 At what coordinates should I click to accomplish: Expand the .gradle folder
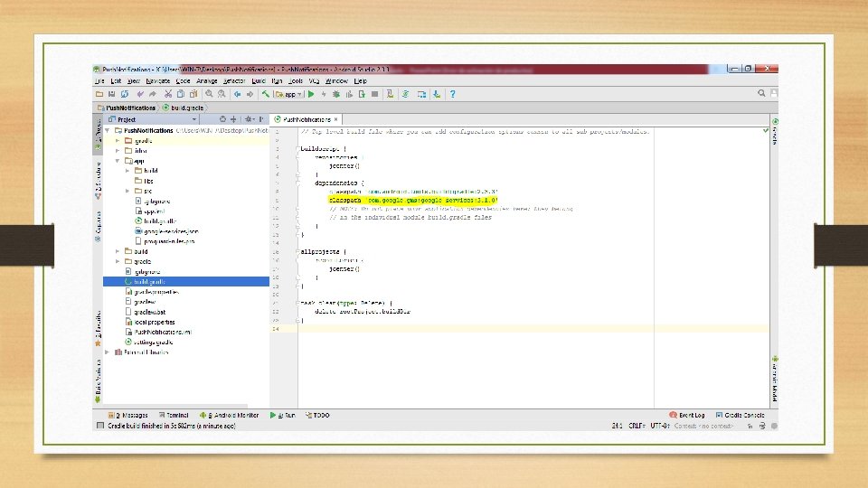118,141
